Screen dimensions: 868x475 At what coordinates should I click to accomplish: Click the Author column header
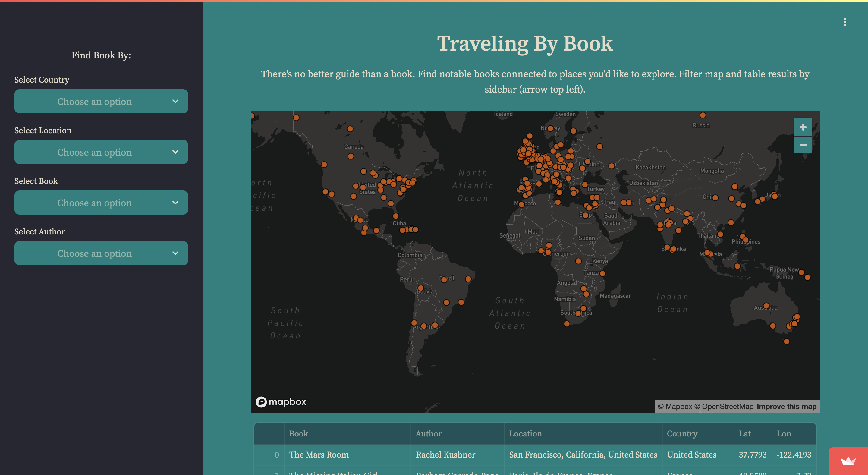428,434
